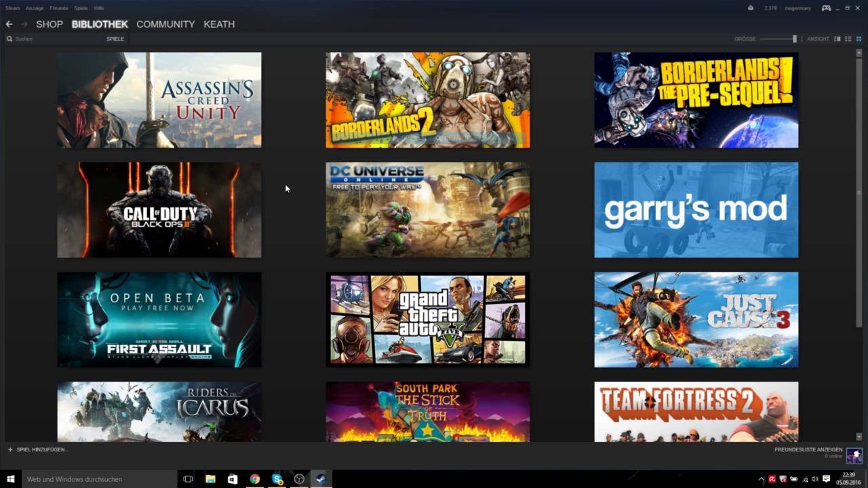Screen dimensions: 868x488
Task: Select Borderlands The Pre-Sequel tile
Action: click(696, 100)
